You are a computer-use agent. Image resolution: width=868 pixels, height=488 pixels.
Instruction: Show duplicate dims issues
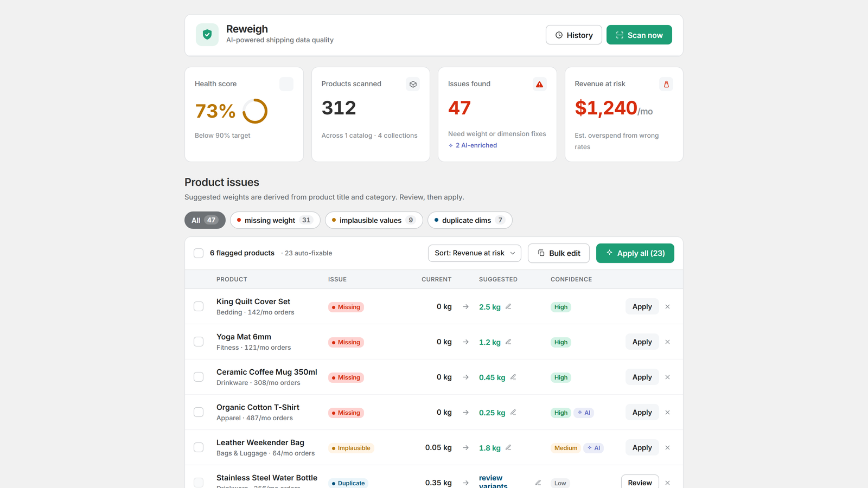[x=470, y=220]
